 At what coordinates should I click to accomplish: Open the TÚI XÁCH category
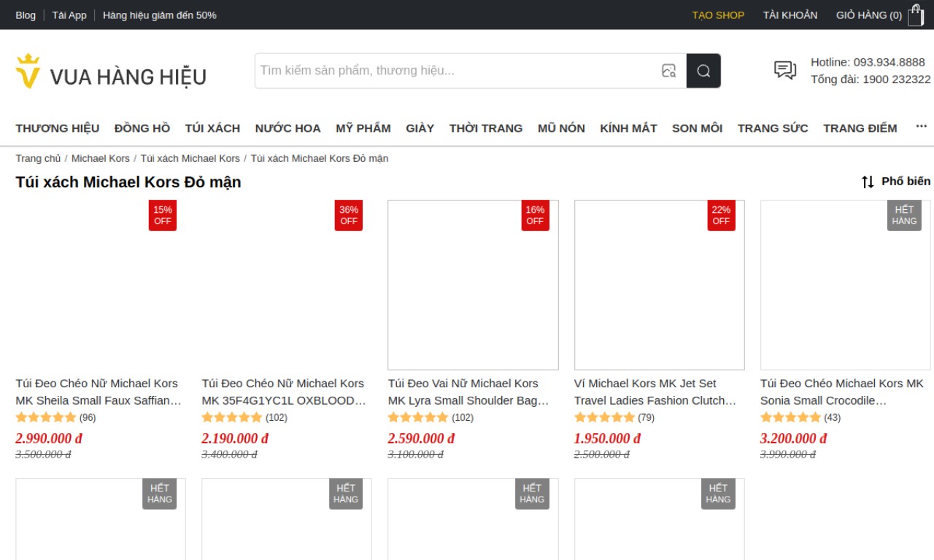coord(212,128)
